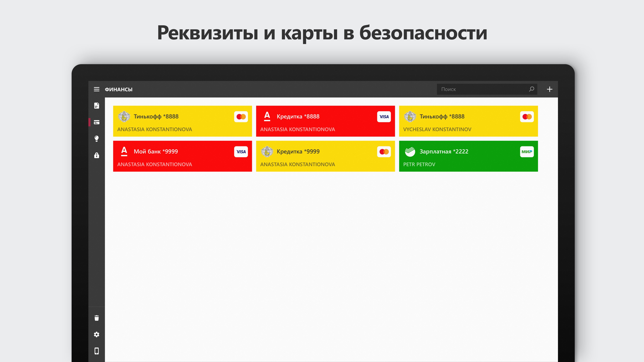
Task: Open the Мой банк *9999 card
Action: (182, 156)
